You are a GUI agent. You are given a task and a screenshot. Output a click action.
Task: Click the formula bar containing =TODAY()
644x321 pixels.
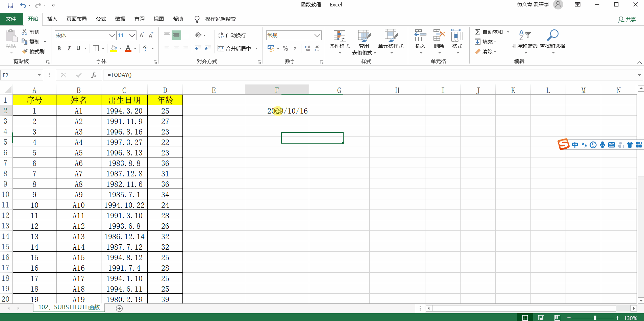coord(338,75)
